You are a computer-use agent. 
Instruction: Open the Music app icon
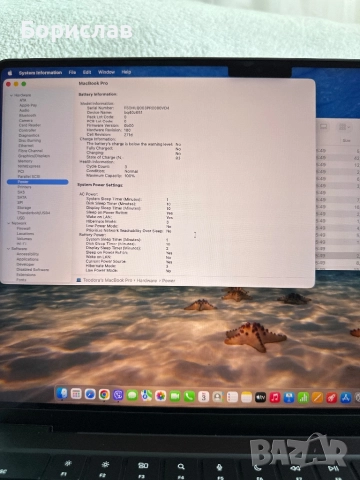coord(275,398)
